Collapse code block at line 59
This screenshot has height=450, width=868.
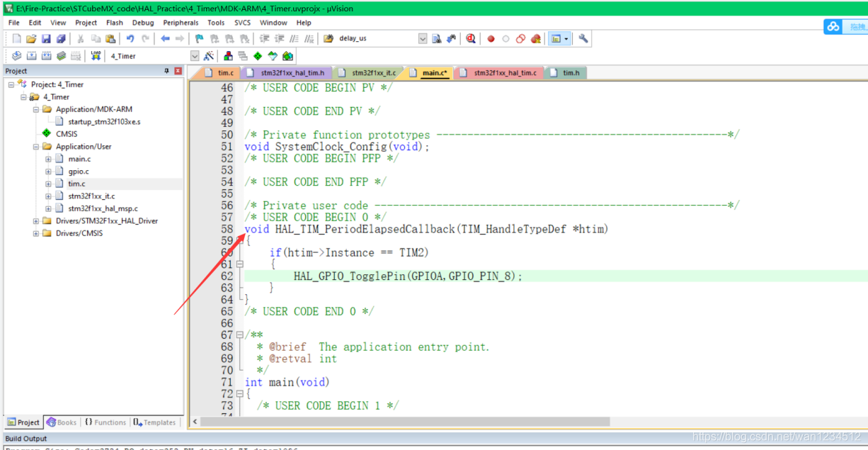(x=239, y=241)
